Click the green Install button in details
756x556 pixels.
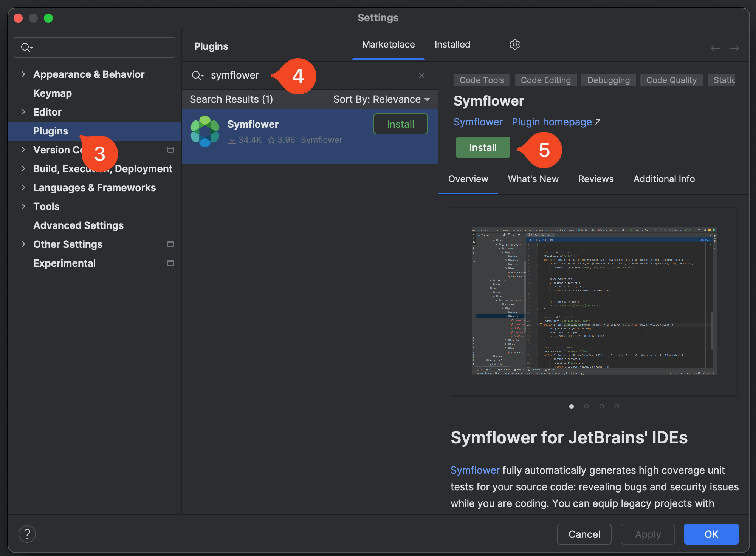tap(483, 148)
